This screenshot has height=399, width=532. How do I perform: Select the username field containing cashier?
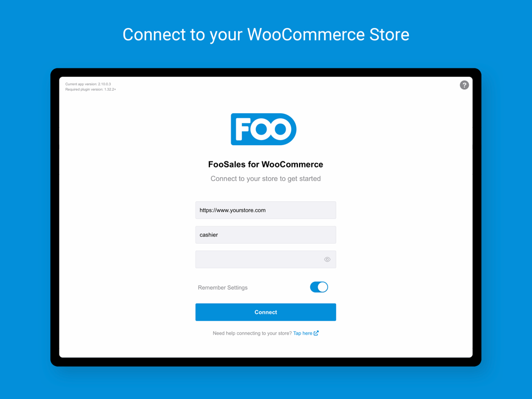click(x=265, y=235)
